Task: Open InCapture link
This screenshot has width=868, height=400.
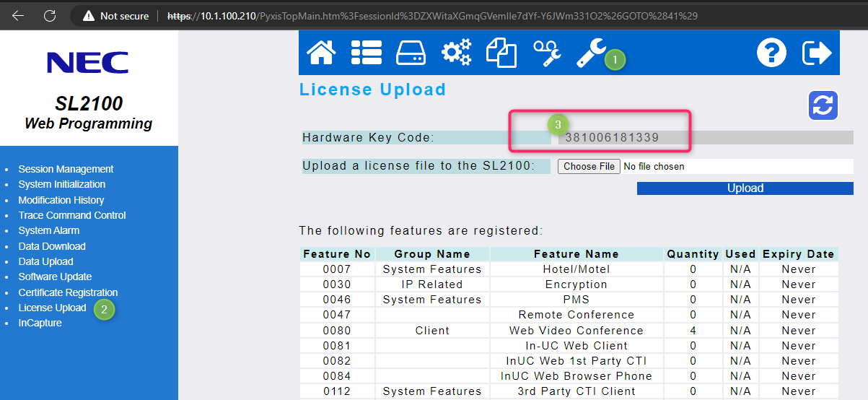Action: point(40,323)
